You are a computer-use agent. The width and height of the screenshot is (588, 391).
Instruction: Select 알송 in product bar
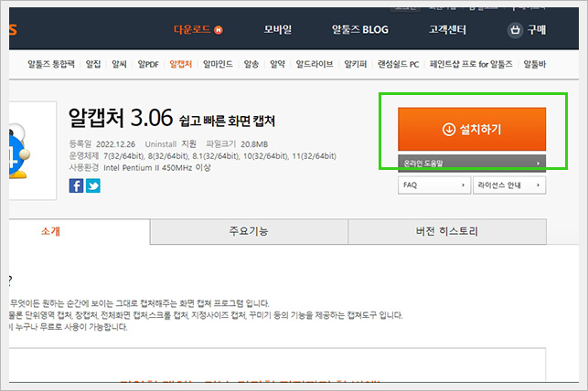[x=251, y=64]
